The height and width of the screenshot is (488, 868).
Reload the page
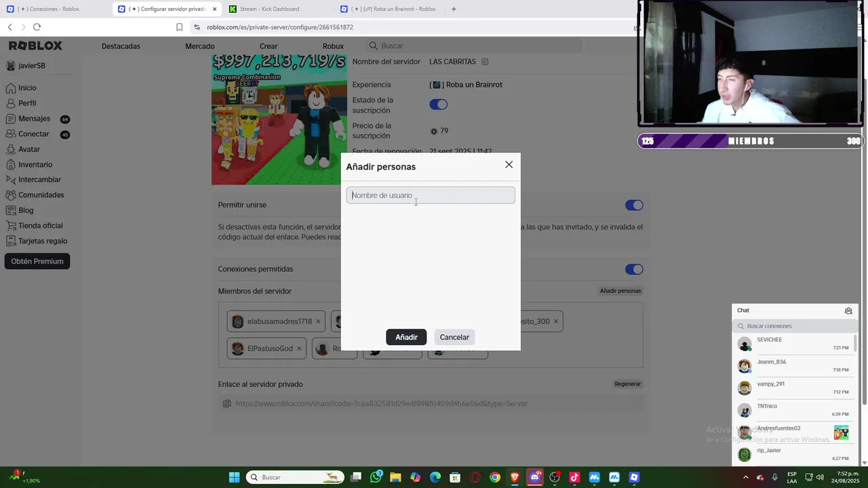37,27
